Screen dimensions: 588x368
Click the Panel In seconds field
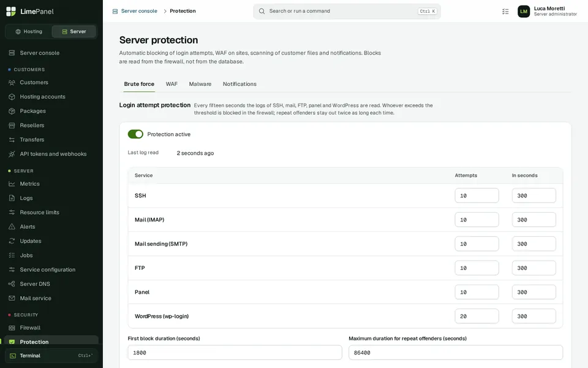(533, 292)
